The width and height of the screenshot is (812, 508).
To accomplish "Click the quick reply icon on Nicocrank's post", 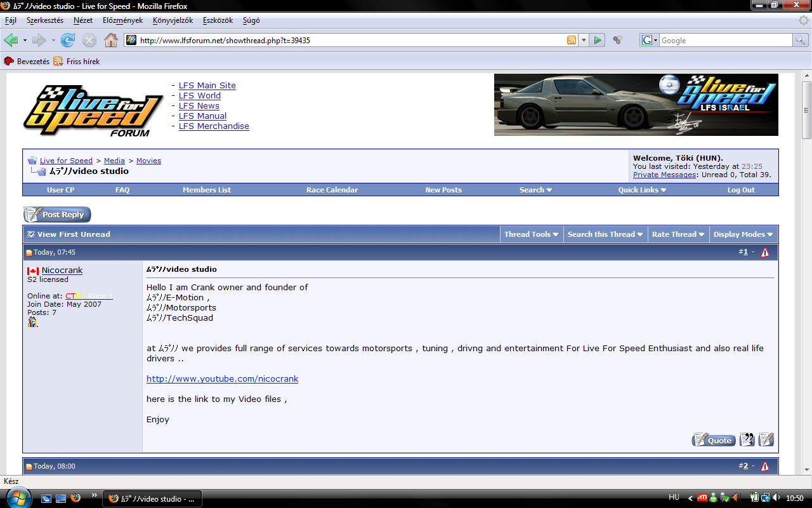I will (x=766, y=439).
